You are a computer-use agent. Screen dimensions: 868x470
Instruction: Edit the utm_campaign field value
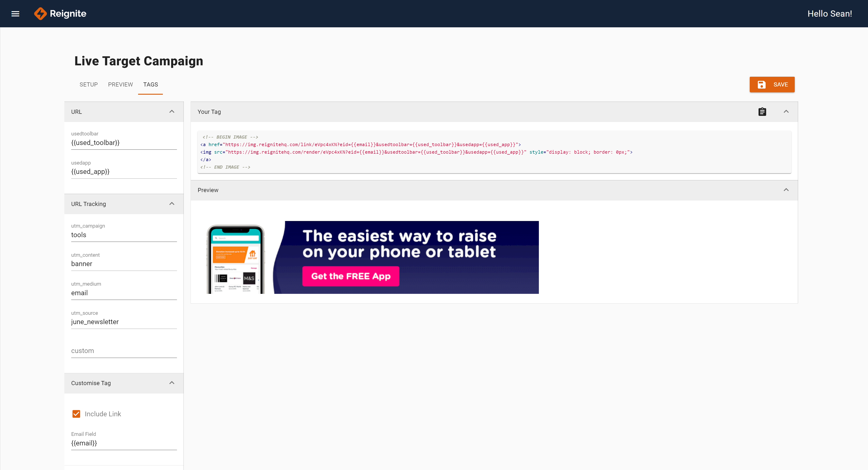tap(124, 235)
